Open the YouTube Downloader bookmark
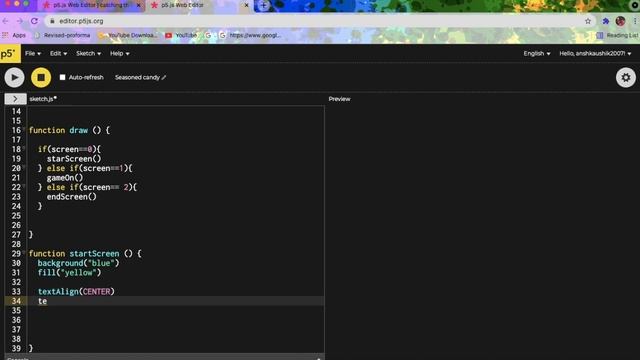Image resolution: width=640 pixels, height=360 pixels. coord(127,36)
